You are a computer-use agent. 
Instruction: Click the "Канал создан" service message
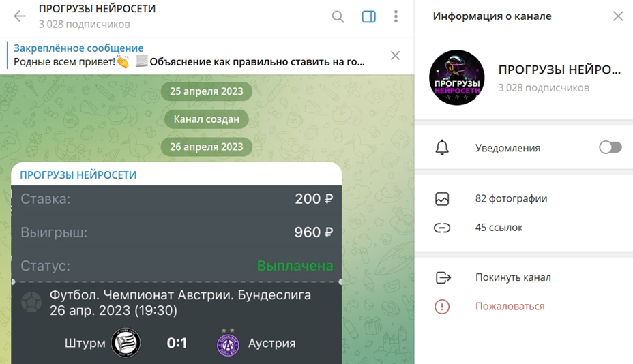click(206, 119)
